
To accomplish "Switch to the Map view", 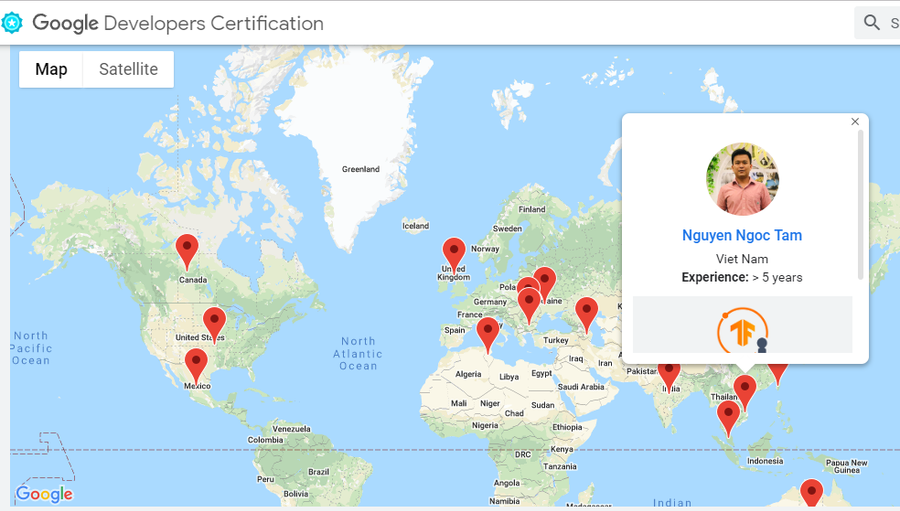I will tap(51, 69).
